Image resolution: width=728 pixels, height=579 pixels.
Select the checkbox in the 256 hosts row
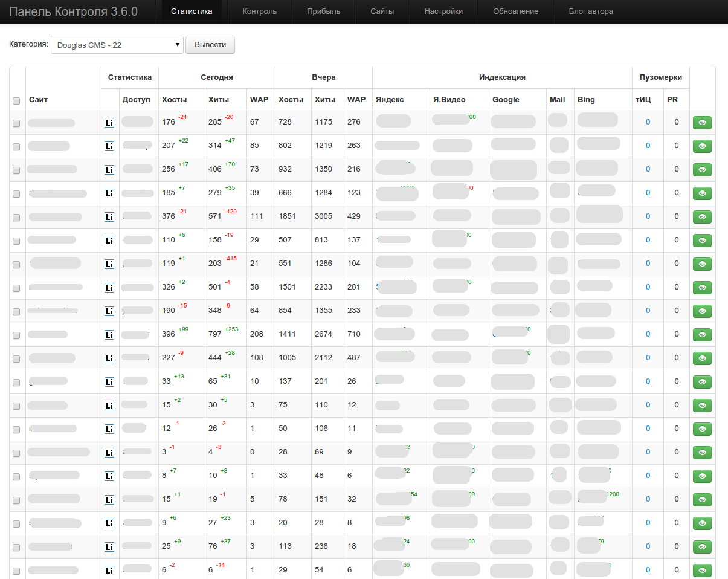tap(16, 170)
